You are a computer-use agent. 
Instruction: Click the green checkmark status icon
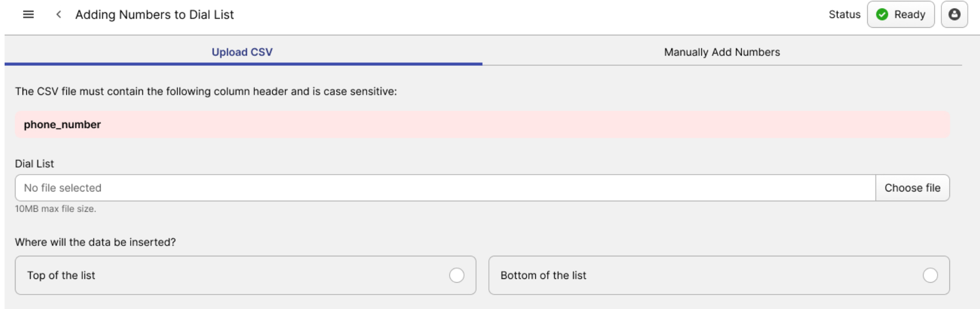tap(882, 15)
